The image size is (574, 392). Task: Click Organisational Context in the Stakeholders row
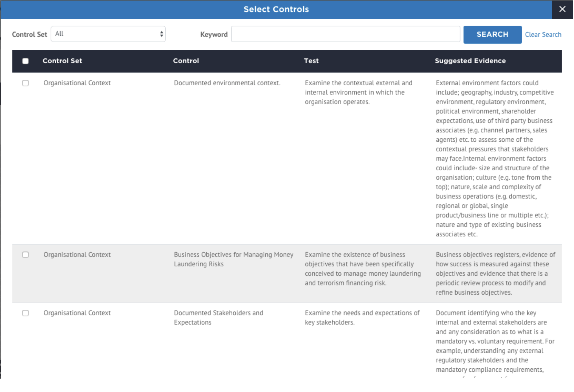(x=77, y=313)
